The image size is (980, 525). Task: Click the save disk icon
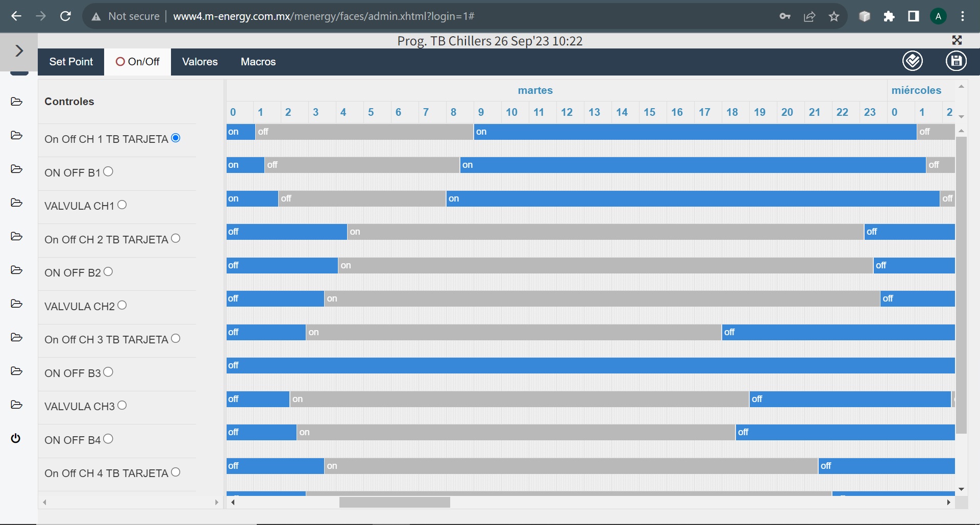(x=956, y=61)
